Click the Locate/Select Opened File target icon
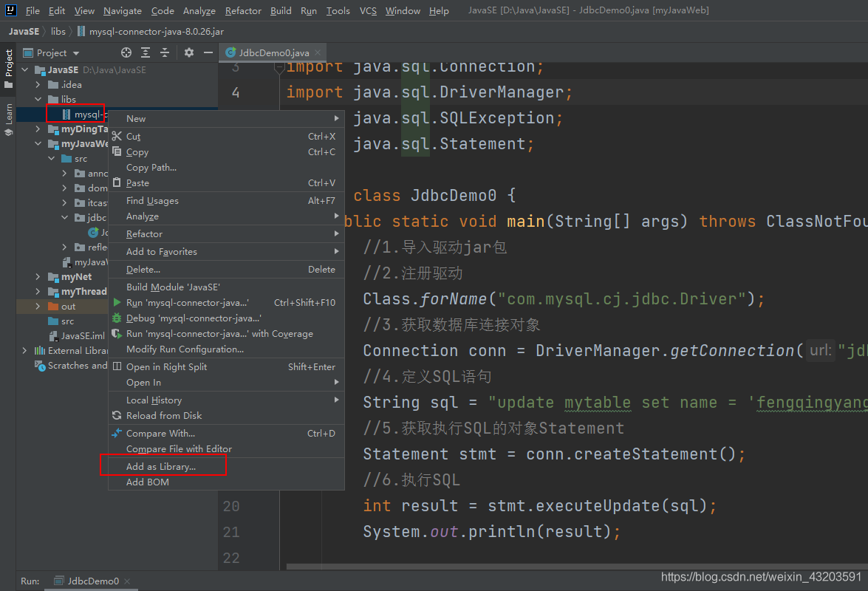This screenshot has width=868, height=591. point(126,52)
